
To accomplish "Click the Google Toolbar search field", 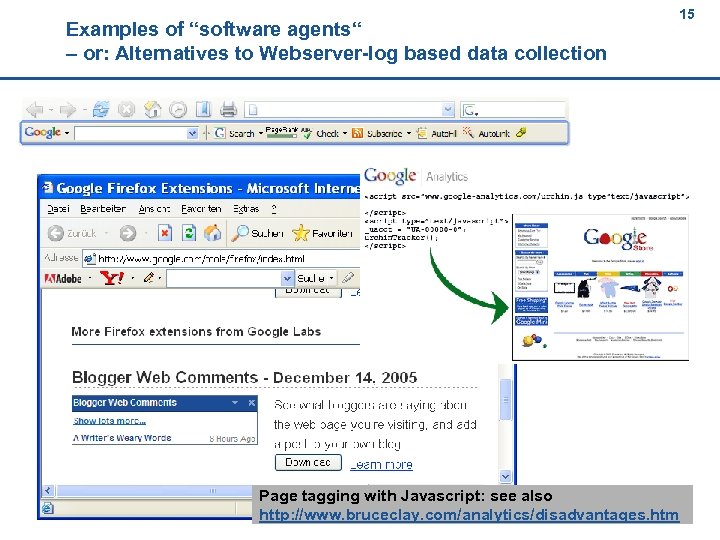I will [x=136, y=133].
